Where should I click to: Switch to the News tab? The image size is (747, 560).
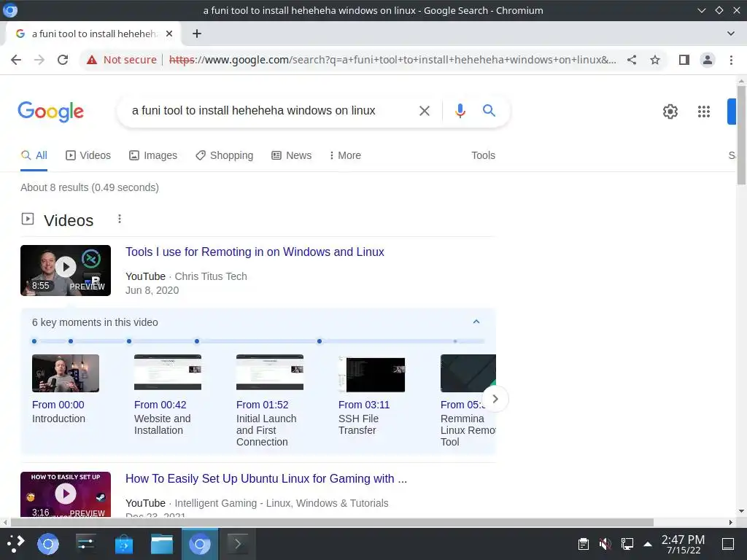pyautogui.click(x=291, y=155)
